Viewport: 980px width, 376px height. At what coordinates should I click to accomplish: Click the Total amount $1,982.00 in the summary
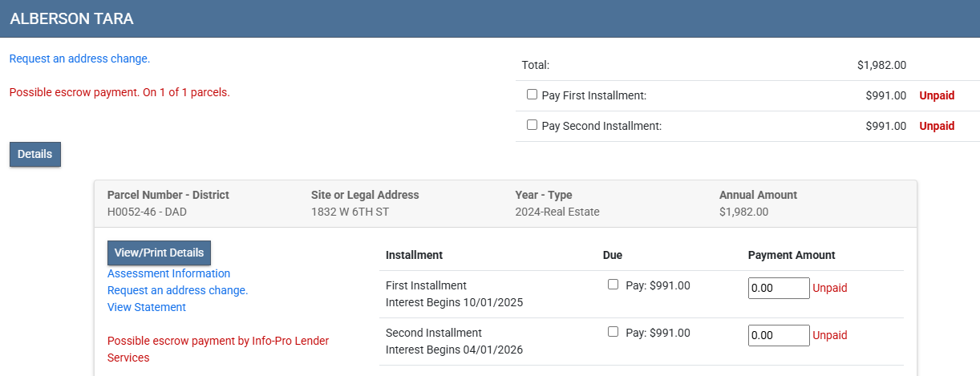point(881,66)
